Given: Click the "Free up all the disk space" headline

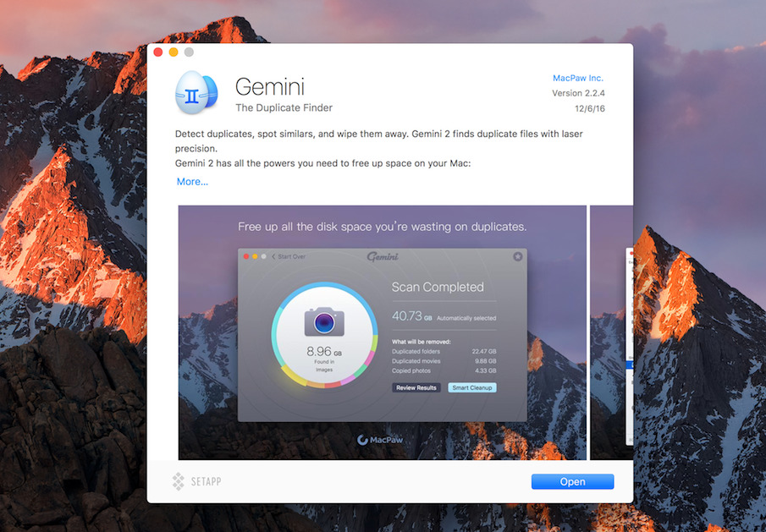Looking at the screenshot, I should pos(382,227).
